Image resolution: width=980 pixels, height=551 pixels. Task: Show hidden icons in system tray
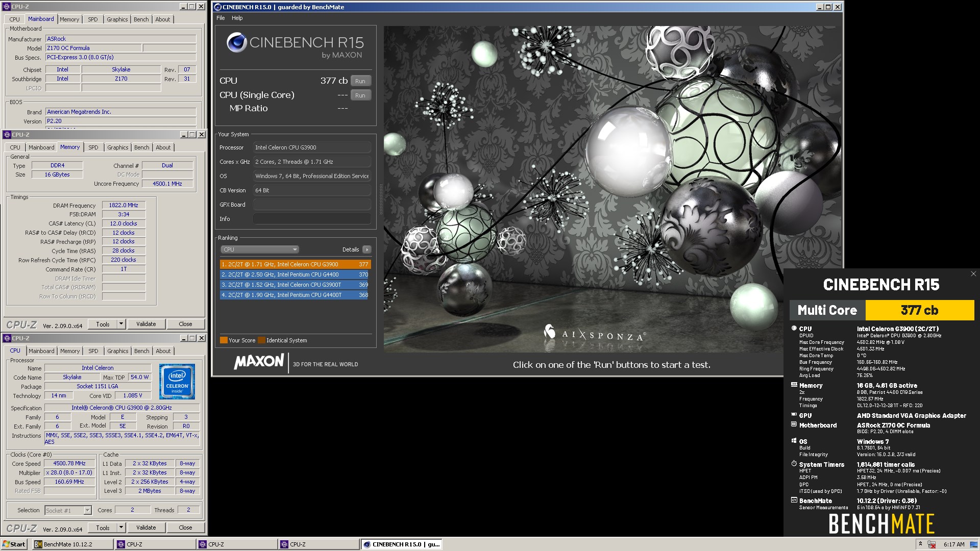[920, 544]
